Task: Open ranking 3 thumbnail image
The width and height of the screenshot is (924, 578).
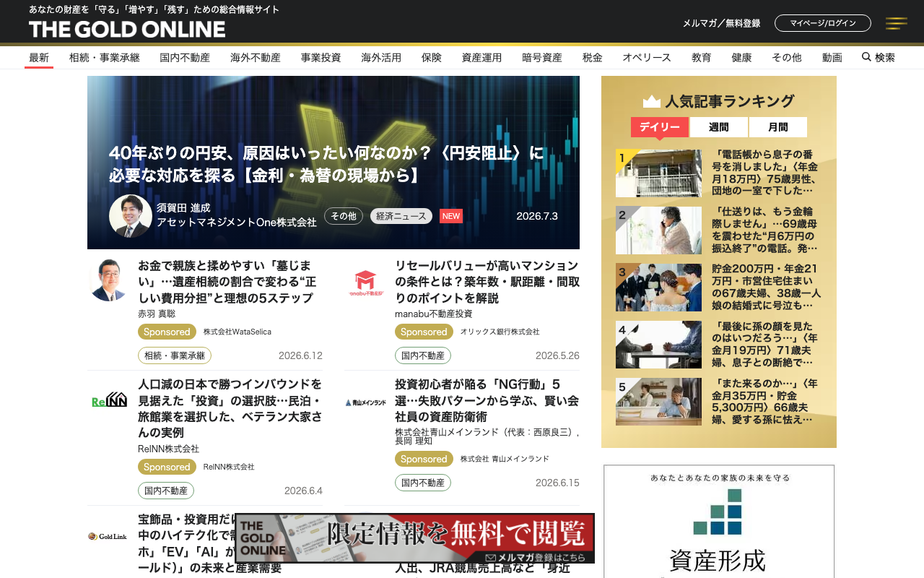Action: (658, 288)
